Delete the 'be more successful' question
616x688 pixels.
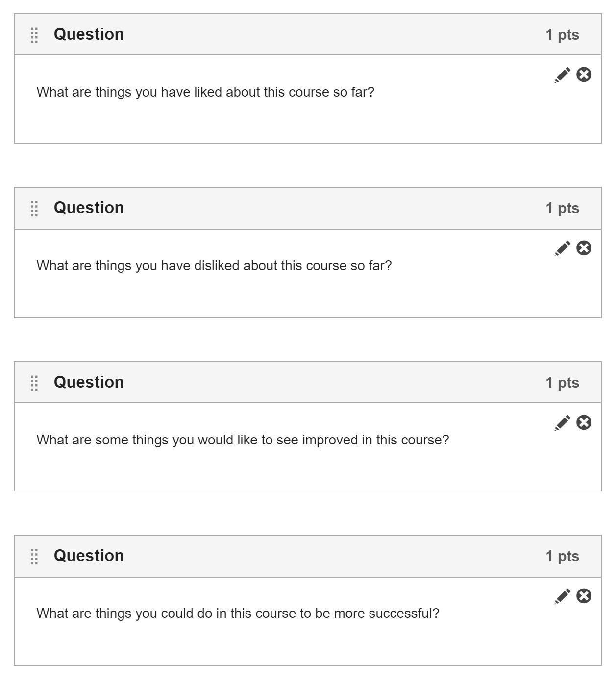coord(584,596)
